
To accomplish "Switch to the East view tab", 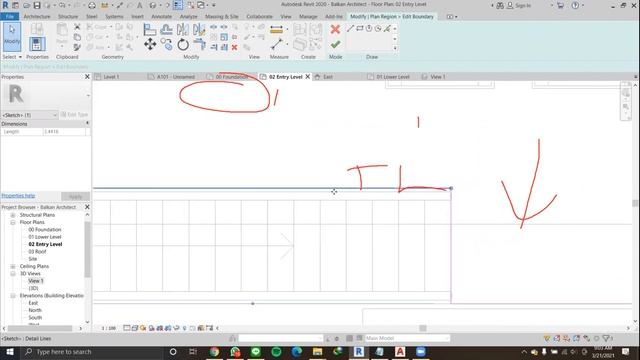I will (328, 77).
